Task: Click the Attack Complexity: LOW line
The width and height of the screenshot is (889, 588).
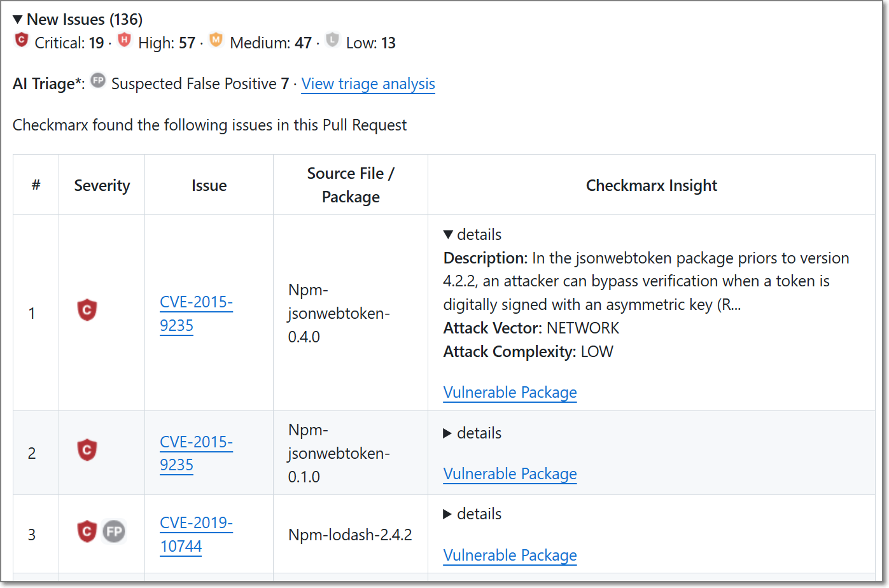Action: click(528, 352)
